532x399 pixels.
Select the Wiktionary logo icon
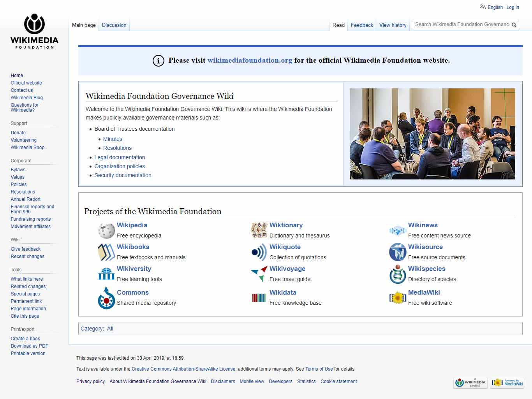259,230
